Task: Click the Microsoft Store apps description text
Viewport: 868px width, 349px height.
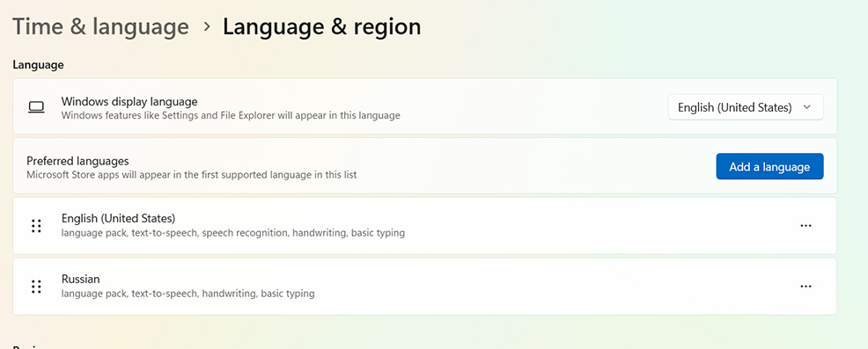Action: [x=192, y=175]
